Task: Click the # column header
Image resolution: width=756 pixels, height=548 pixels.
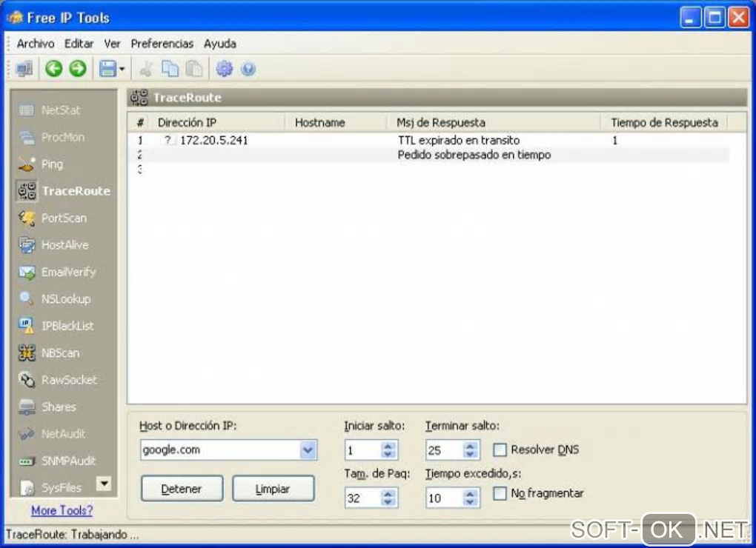Action: point(140,123)
